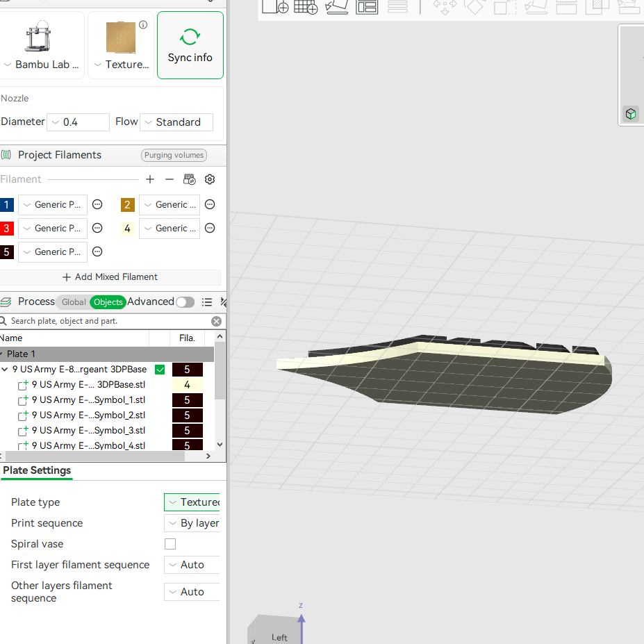The height and width of the screenshot is (644, 644).
Task: Select Objects mode in Process
Action: point(108,302)
